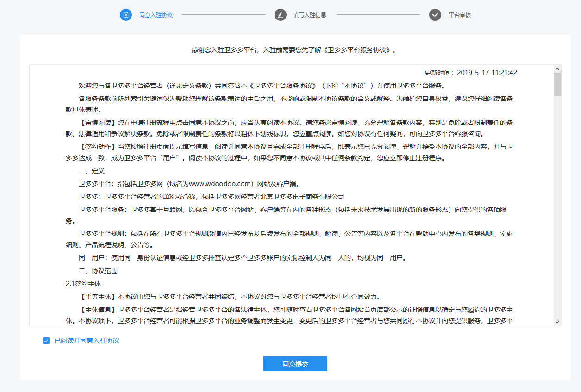
Task: Click the 【审慎阅读】 paragraph label
Action: pos(98,123)
